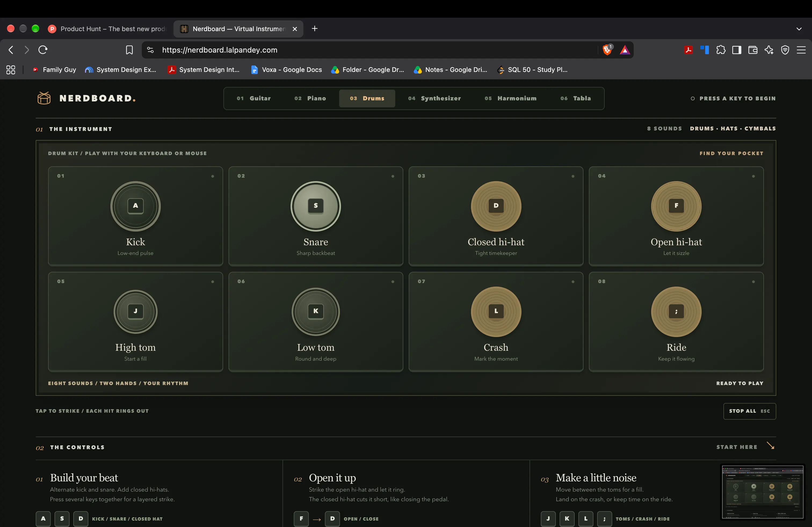Open the Brave VPN shield icon
This screenshot has height=527, width=812.
pos(785,50)
